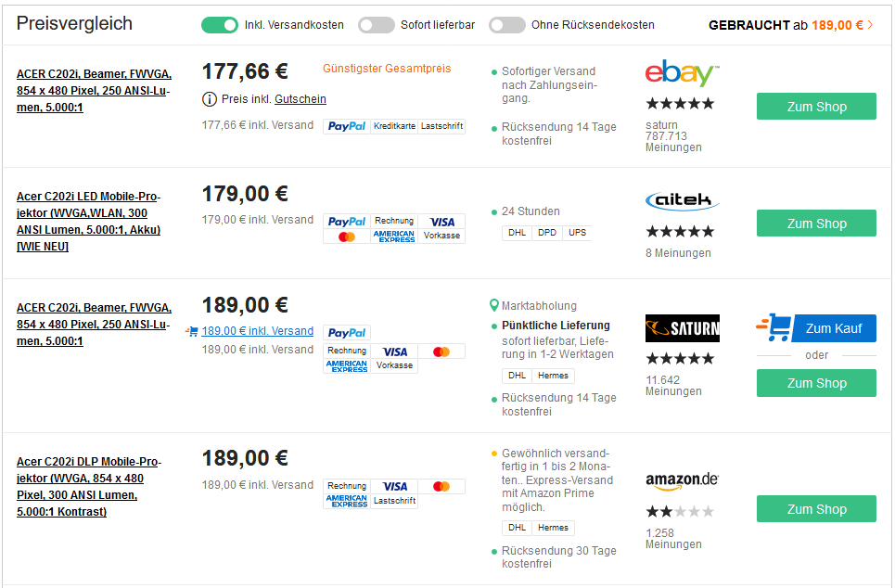This screenshot has width=895, height=588.
Task: Open the GEBRAUCHT ab 189,00 € arrow
Action: 870,25
